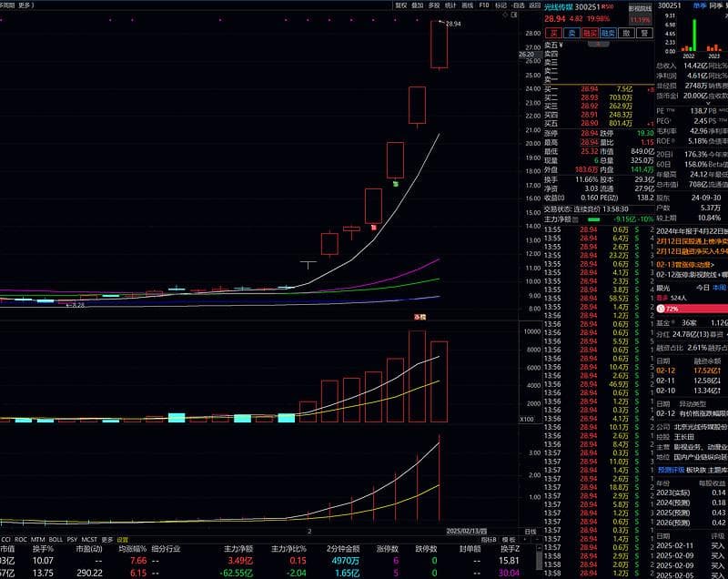Click the green marker below the candlestick
Viewport: 728px width, 579px height.
click(x=396, y=184)
